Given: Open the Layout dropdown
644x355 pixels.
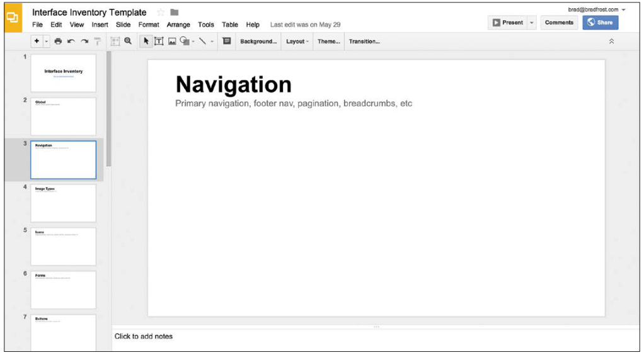Looking at the screenshot, I should click(297, 42).
